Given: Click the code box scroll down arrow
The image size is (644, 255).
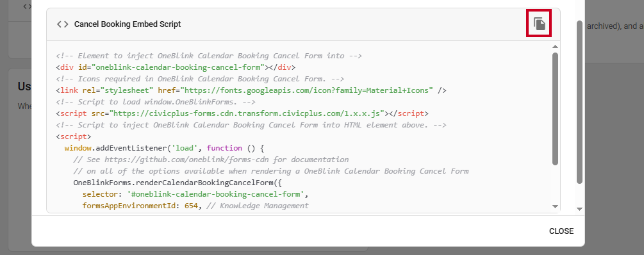Looking at the screenshot, I should (x=555, y=206).
